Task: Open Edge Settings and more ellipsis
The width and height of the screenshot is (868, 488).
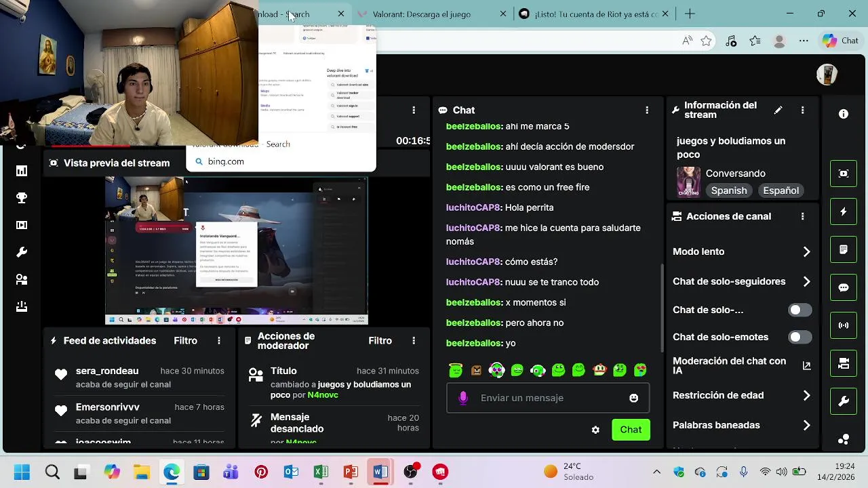Action: (x=804, y=41)
